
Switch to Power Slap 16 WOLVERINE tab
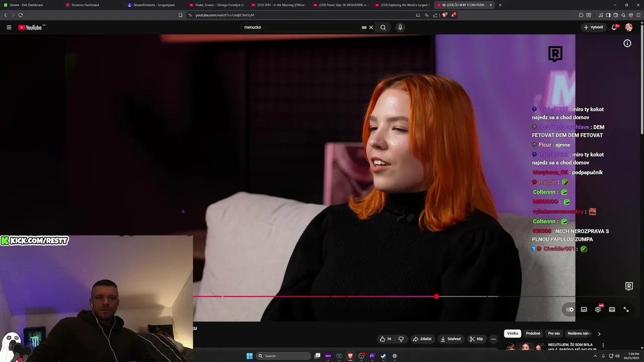click(x=341, y=5)
